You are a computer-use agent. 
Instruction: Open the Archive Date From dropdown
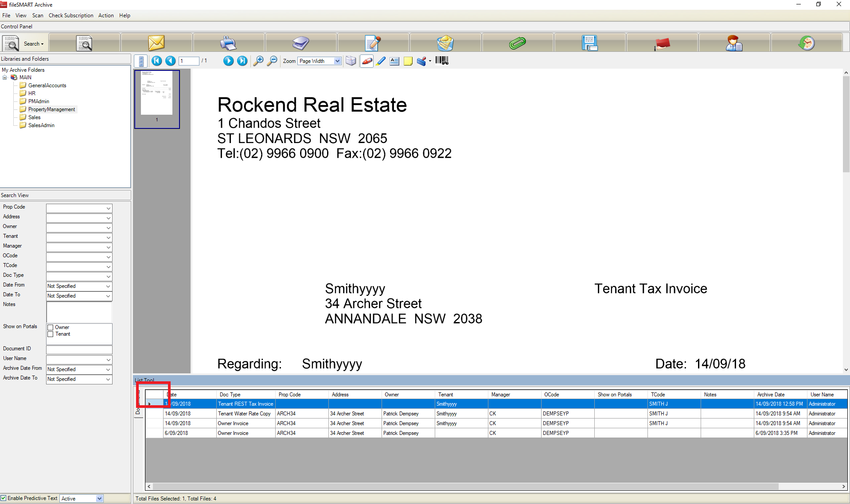click(108, 369)
